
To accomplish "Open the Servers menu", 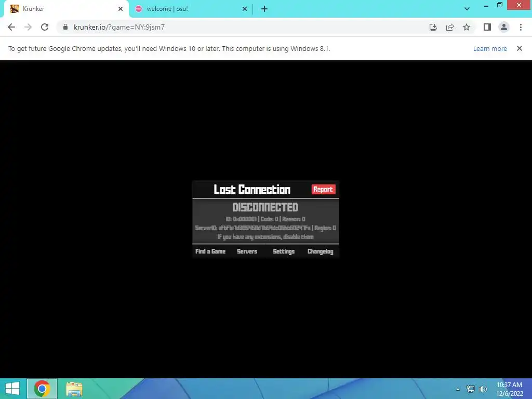I will tap(247, 251).
